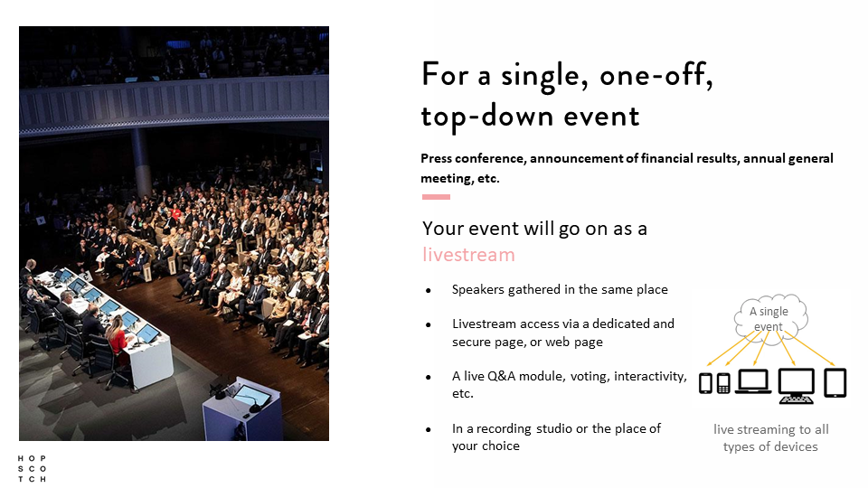Select bullet 'Speakers gathered in the same place'
The width and height of the screenshot is (868, 488).
coord(560,290)
